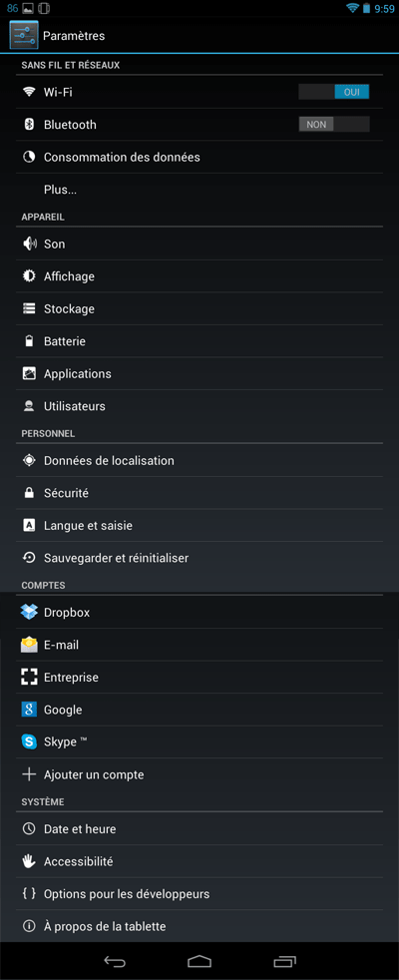
Task: Tap the Android back navigation button
Action: click(115, 961)
